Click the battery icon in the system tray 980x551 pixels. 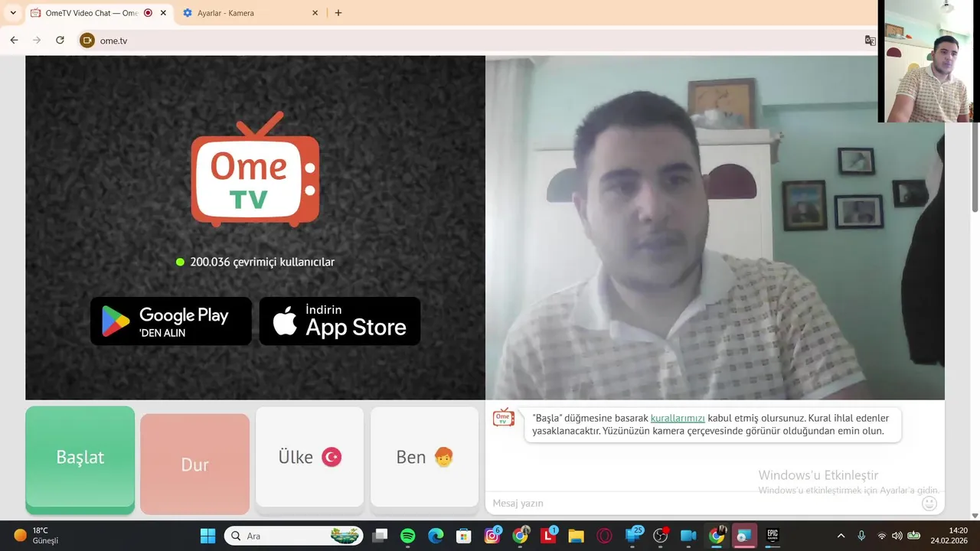[913, 536]
